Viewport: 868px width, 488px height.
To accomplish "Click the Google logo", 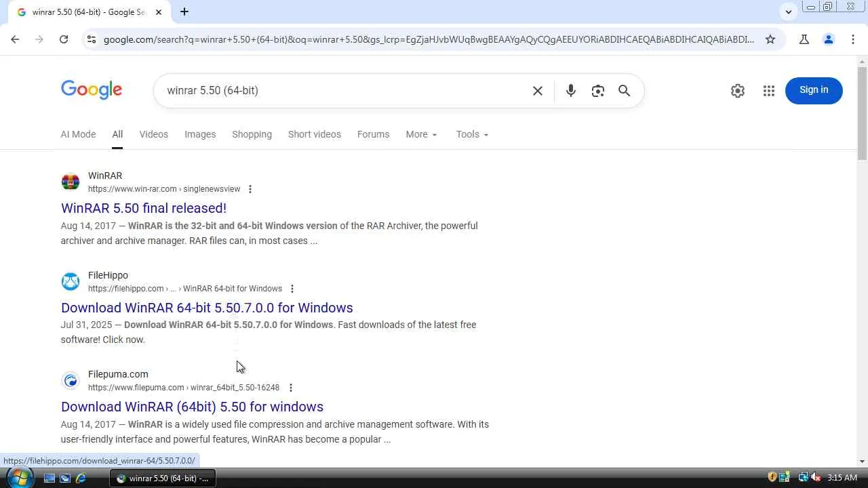I will [x=92, y=90].
